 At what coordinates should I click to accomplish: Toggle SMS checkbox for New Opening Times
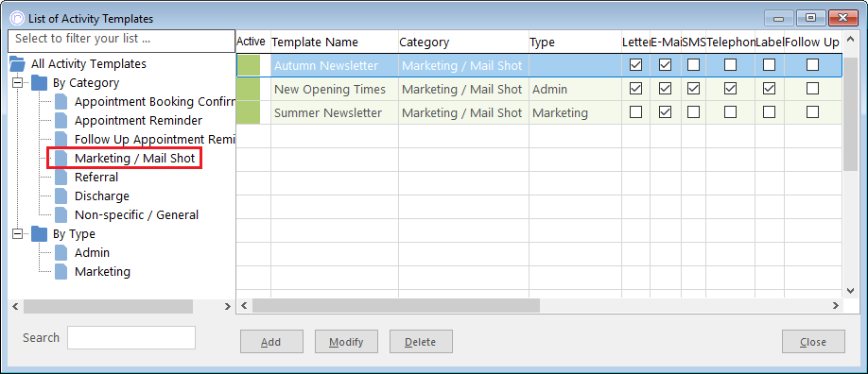tap(693, 89)
